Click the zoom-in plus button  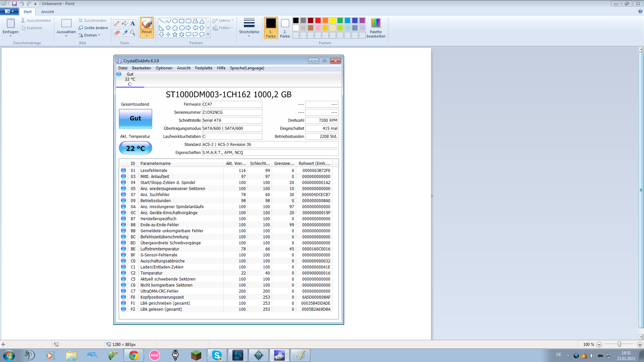pos(640,345)
